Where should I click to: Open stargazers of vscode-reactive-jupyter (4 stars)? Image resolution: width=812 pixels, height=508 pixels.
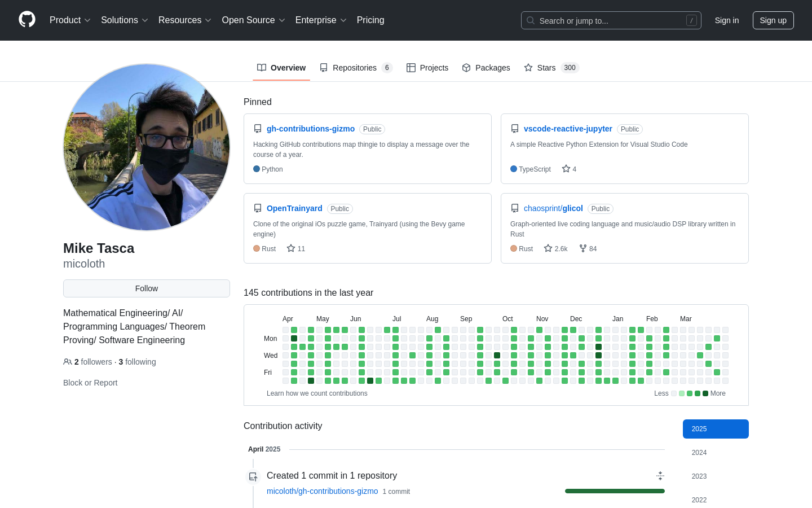coord(569,169)
